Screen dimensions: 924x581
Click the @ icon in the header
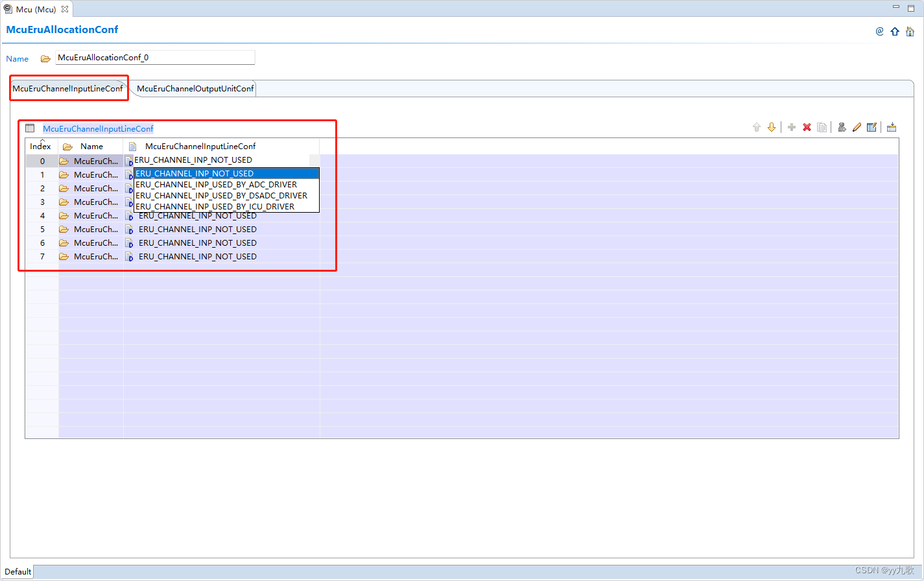[x=880, y=31]
